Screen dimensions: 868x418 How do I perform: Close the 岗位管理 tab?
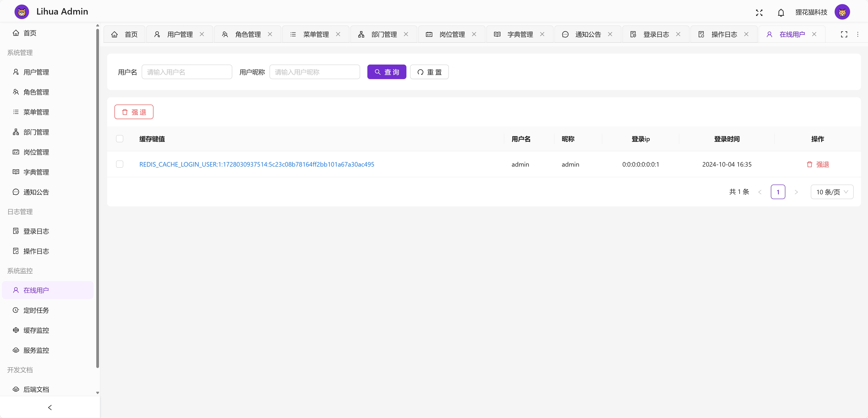[474, 34]
